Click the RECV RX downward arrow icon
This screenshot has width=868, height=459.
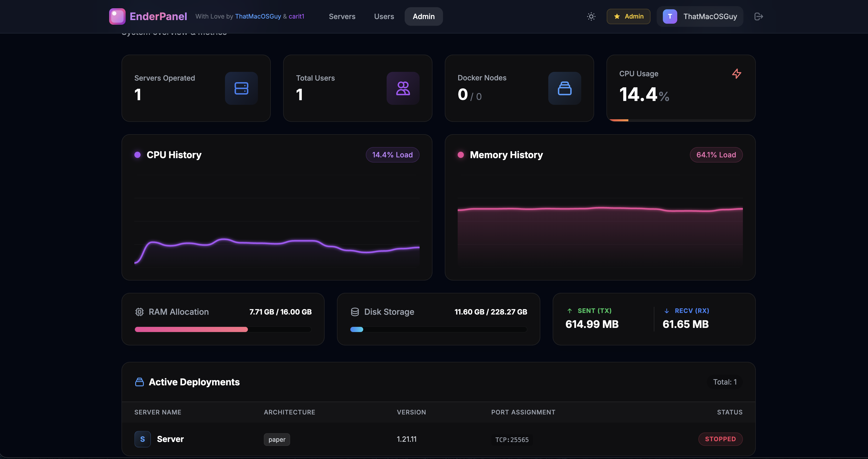click(666, 311)
